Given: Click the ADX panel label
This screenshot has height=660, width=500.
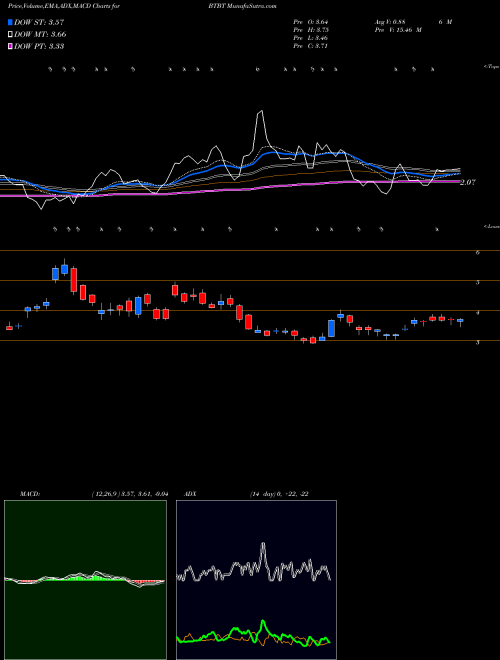Looking at the screenshot, I should click(x=190, y=494).
